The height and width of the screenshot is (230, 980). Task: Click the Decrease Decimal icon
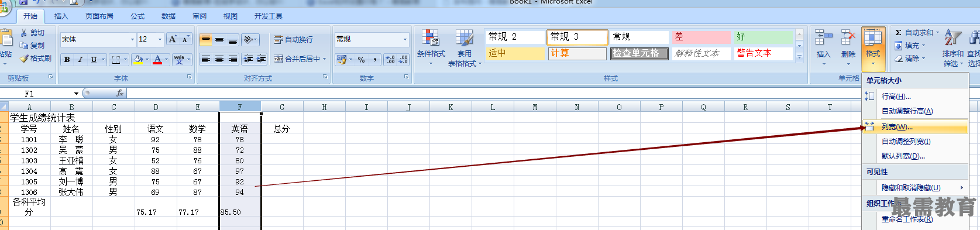(x=403, y=59)
